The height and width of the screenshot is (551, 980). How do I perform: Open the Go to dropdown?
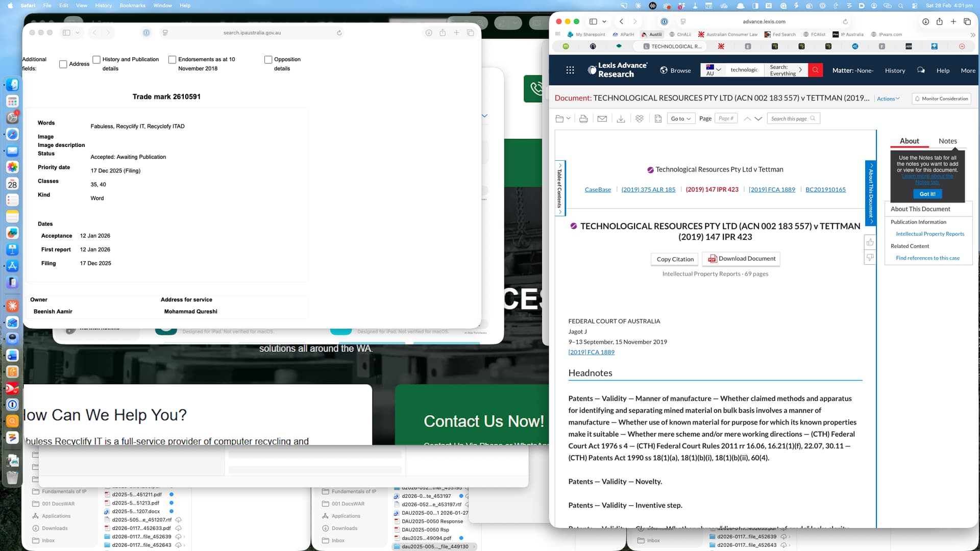pyautogui.click(x=681, y=119)
